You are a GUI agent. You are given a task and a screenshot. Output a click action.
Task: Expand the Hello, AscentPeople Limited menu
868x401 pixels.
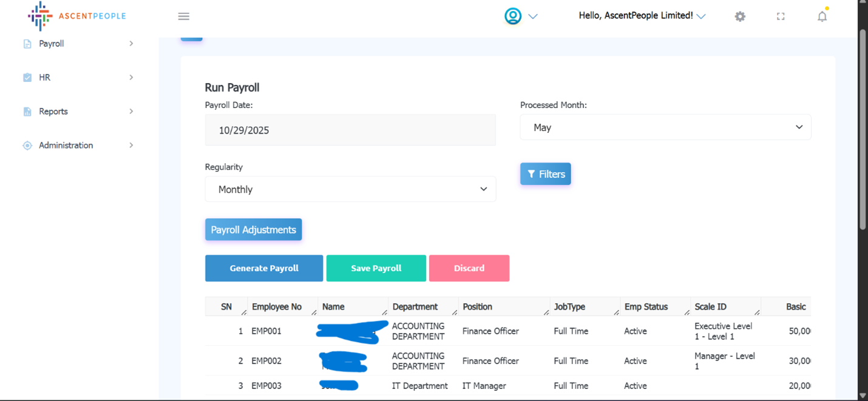click(642, 16)
